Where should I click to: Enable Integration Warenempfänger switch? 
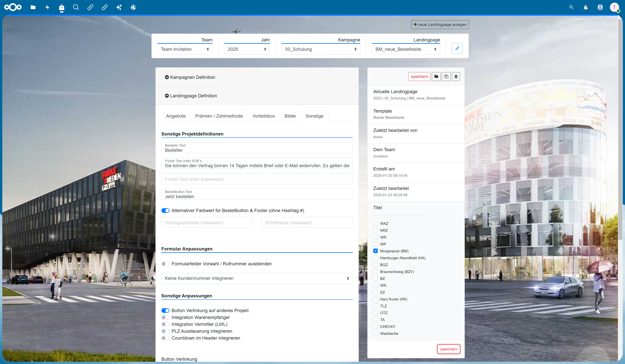point(165,317)
